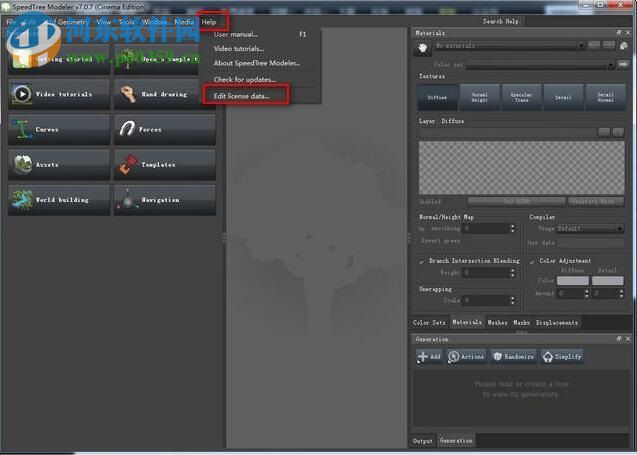Select the Normal Height texture button
Viewport: 637px width, 455px height.
click(x=480, y=98)
